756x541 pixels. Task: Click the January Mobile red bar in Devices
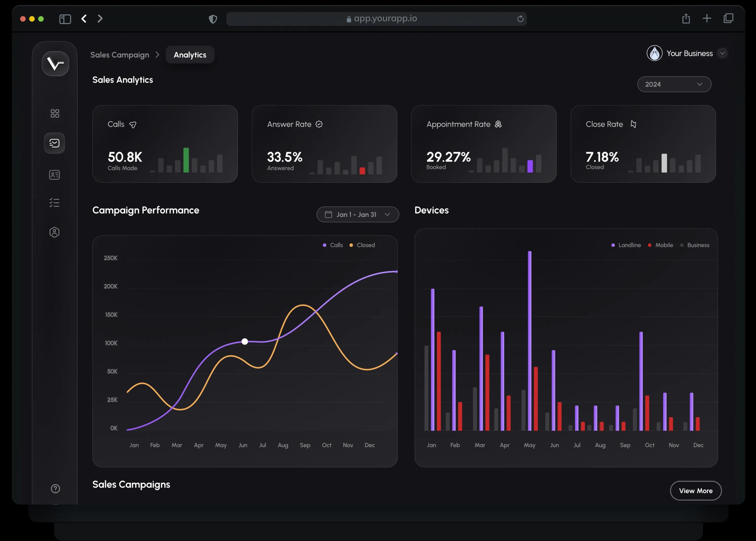pyautogui.click(x=439, y=381)
